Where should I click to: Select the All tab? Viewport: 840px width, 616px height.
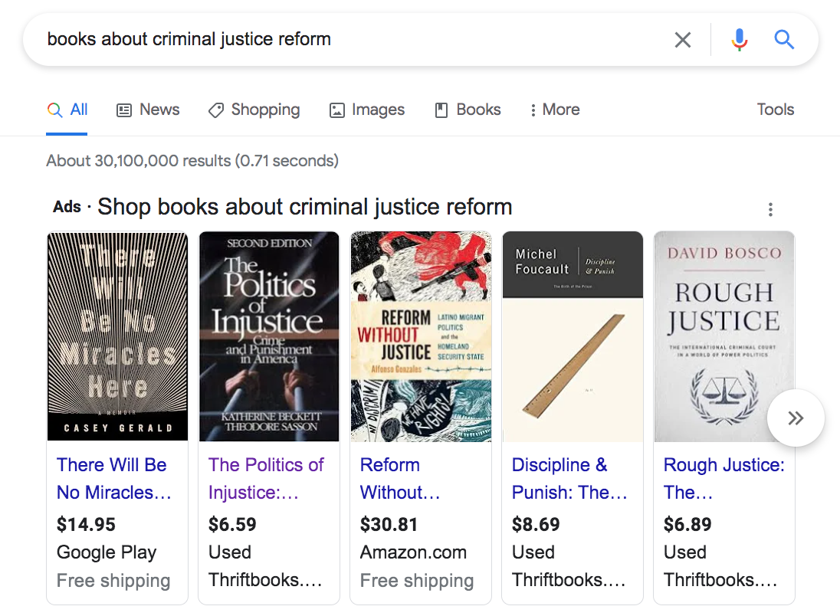pyautogui.click(x=67, y=110)
